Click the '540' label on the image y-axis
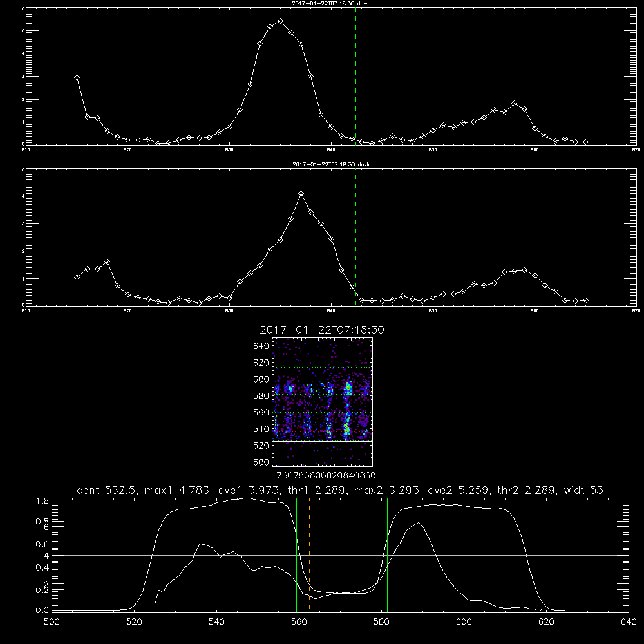 click(x=261, y=429)
